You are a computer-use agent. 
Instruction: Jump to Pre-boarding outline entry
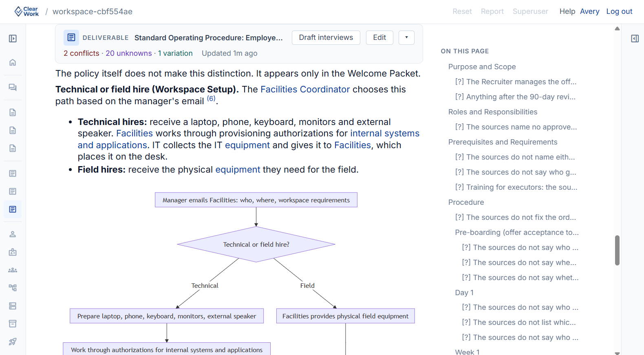click(517, 232)
